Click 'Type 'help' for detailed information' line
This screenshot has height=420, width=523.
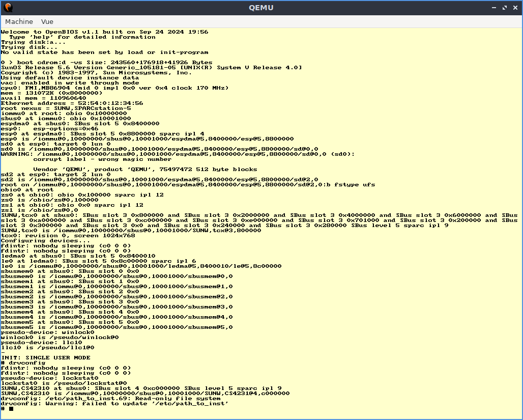(82, 37)
